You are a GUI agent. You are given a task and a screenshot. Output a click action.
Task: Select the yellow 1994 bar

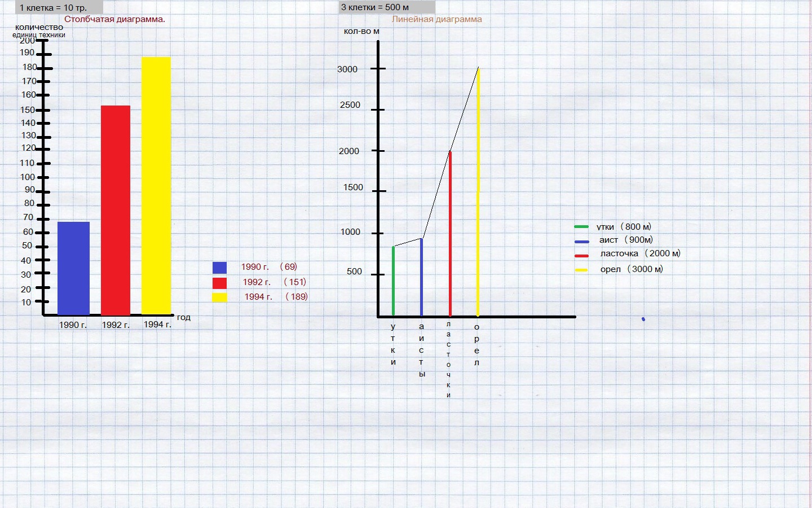156,186
